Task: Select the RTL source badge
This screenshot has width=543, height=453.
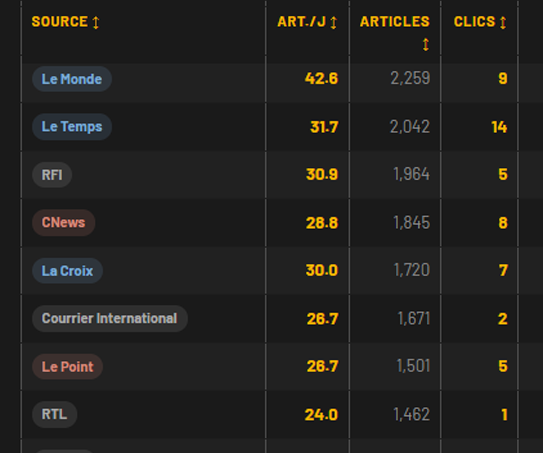Action: (54, 415)
